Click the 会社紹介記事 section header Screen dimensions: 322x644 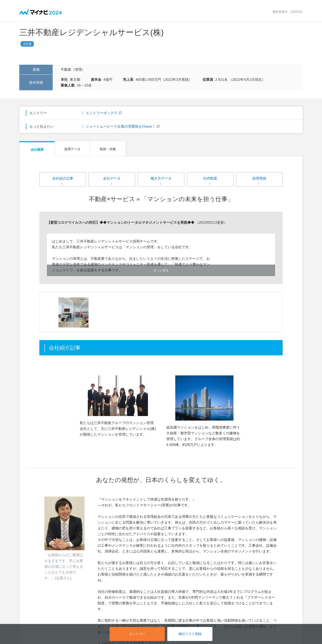coord(161,348)
